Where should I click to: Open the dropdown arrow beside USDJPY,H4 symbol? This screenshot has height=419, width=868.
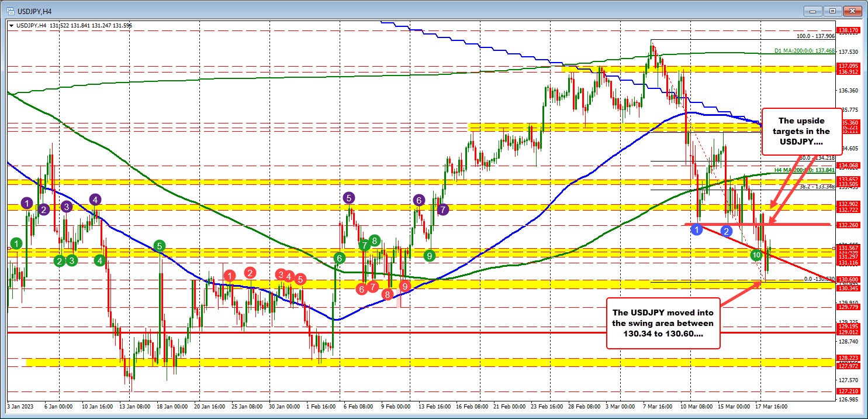(x=11, y=25)
